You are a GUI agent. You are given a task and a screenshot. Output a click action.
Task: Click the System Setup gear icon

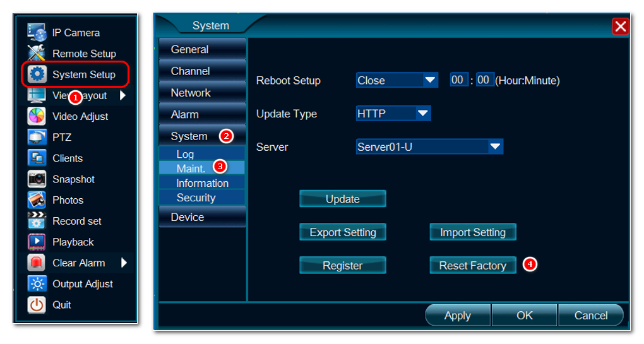37,74
